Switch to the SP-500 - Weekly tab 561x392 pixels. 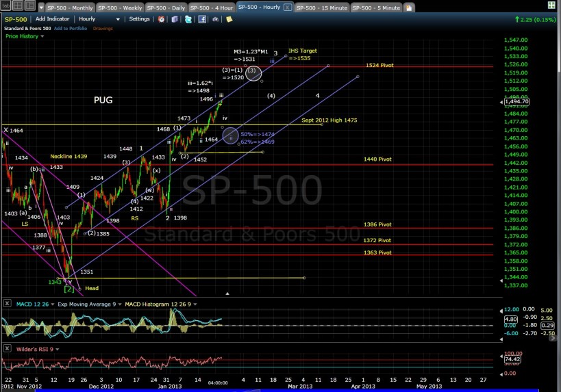point(120,8)
